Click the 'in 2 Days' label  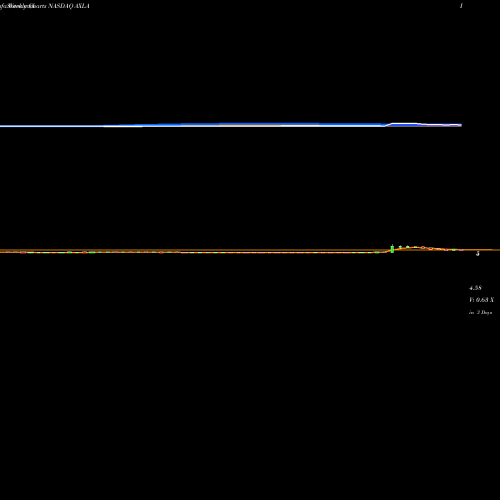[x=481, y=313]
